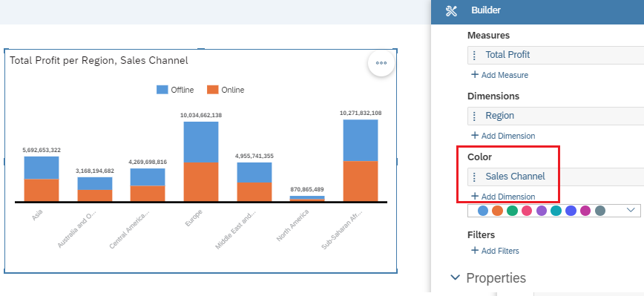Open the color palette dropdown arrow
644x296 pixels.
point(631,210)
